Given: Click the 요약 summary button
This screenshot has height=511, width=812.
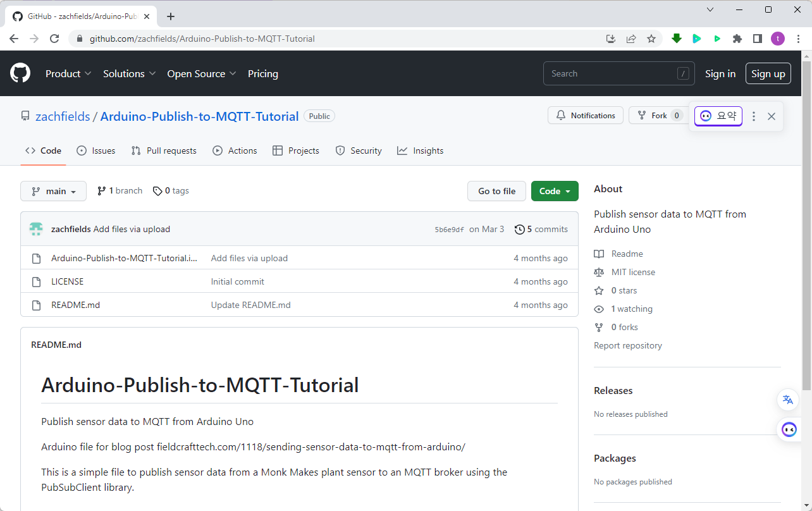Looking at the screenshot, I should [718, 116].
